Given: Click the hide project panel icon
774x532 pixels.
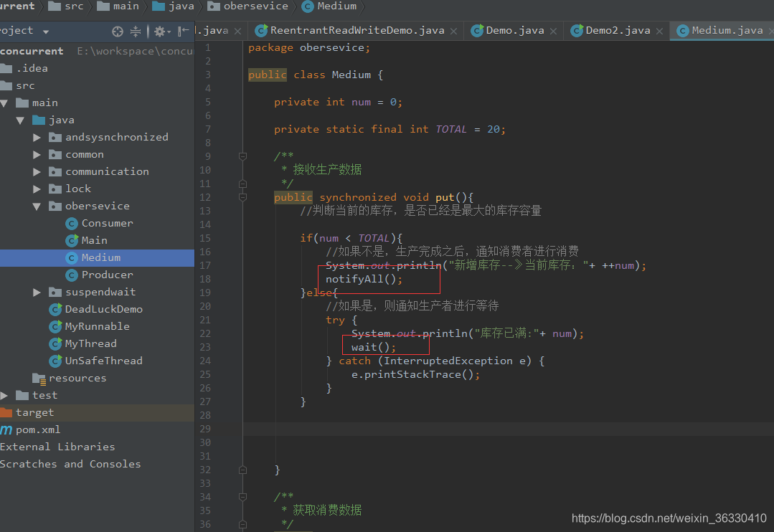Looking at the screenshot, I should tap(183, 31).
